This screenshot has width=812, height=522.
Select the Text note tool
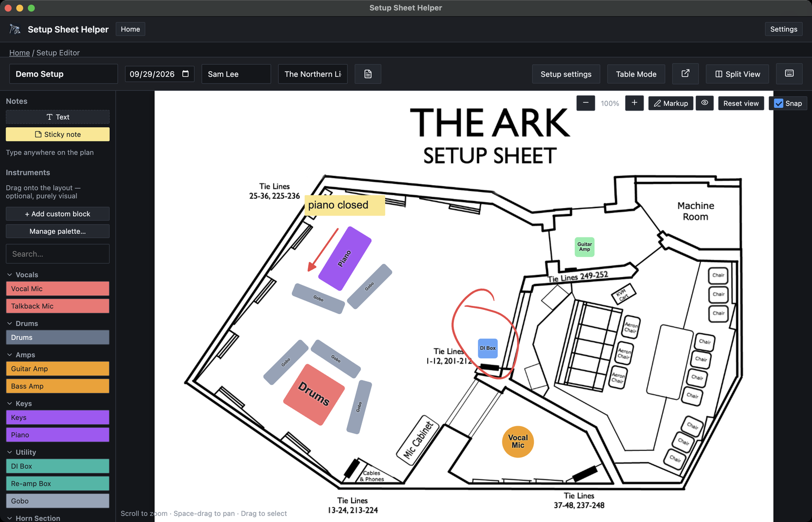click(57, 117)
